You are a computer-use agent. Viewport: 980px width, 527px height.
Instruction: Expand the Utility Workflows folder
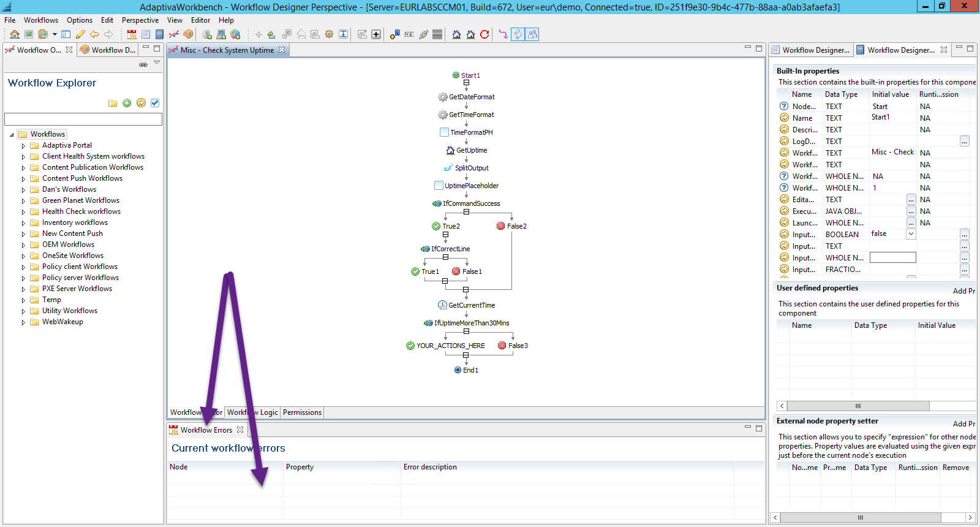point(23,311)
